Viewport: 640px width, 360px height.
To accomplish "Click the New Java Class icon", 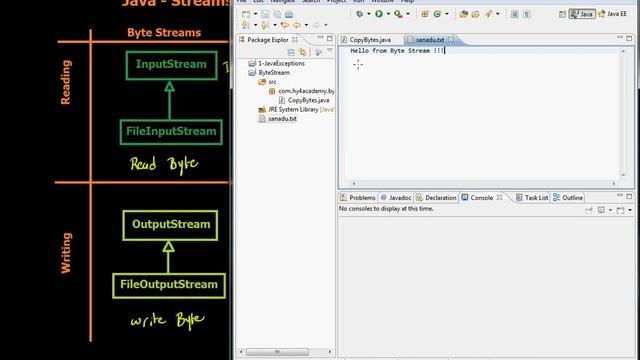I will click(x=437, y=14).
